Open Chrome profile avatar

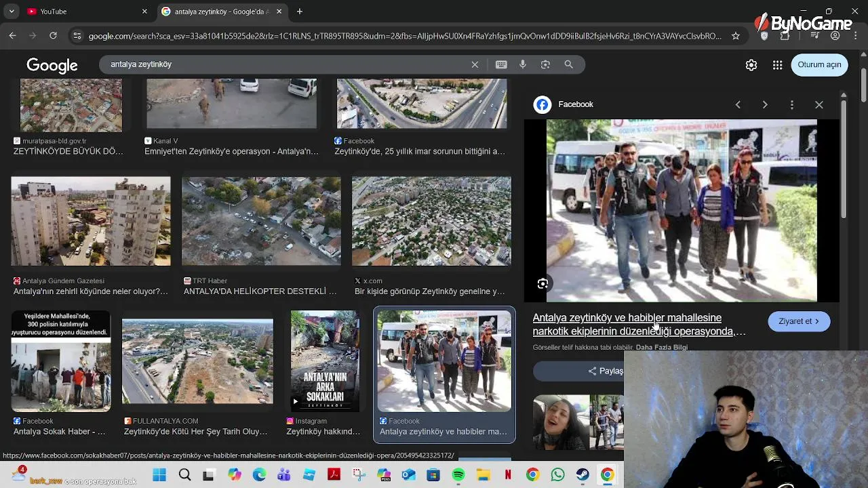pos(835,36)
